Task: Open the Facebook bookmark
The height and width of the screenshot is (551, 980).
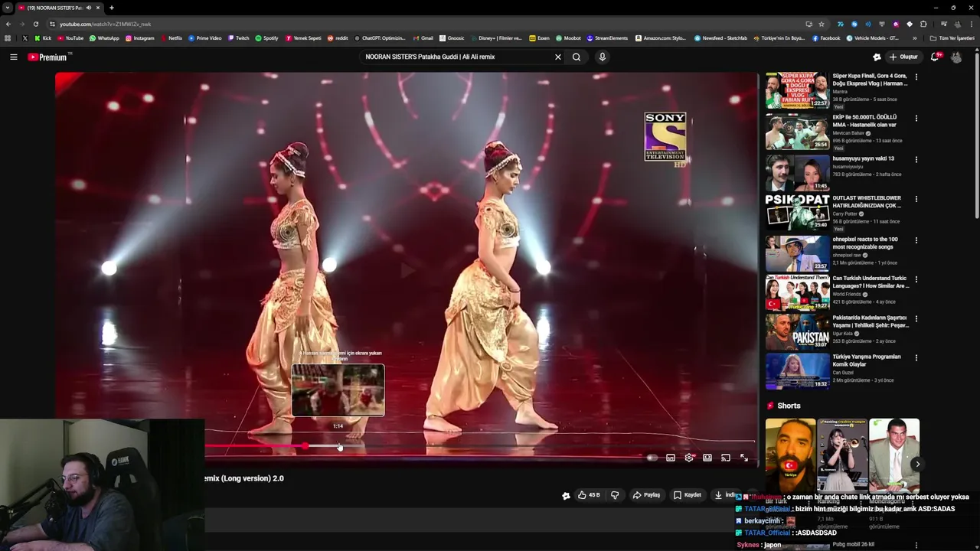Action: 826,37
